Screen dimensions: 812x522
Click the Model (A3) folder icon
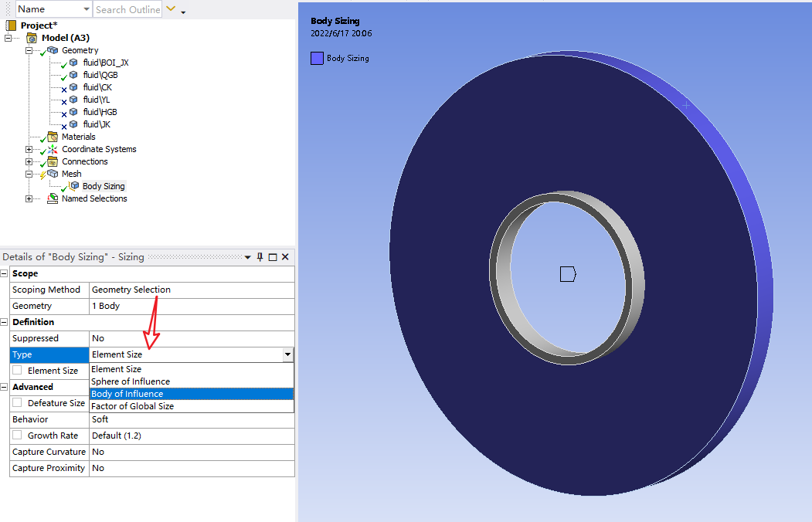point(32,38)
